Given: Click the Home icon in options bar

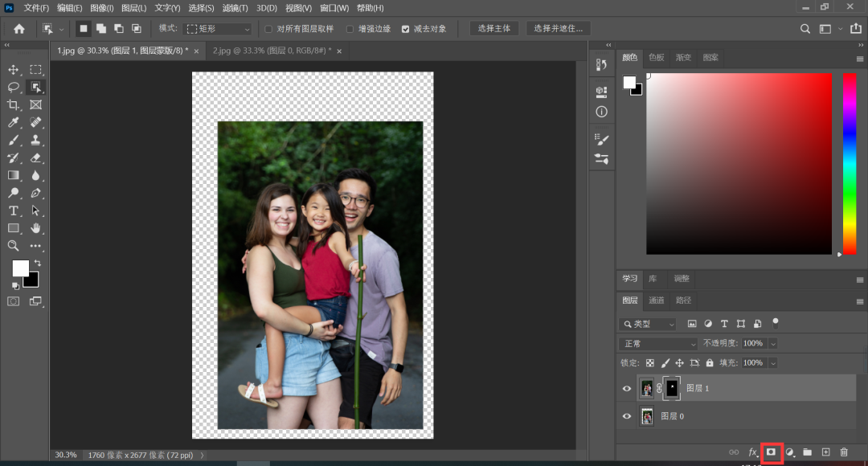Looking at the screenshot, I should (19, 29).
